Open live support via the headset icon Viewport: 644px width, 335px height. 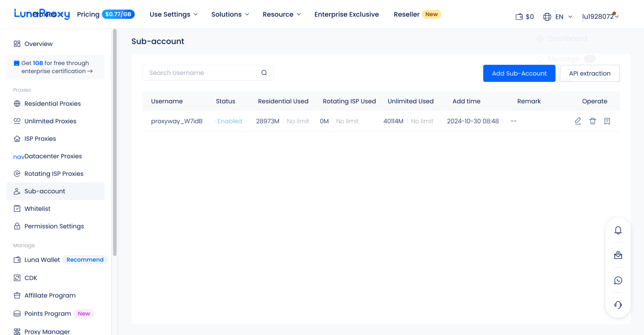tap(618, 305)
